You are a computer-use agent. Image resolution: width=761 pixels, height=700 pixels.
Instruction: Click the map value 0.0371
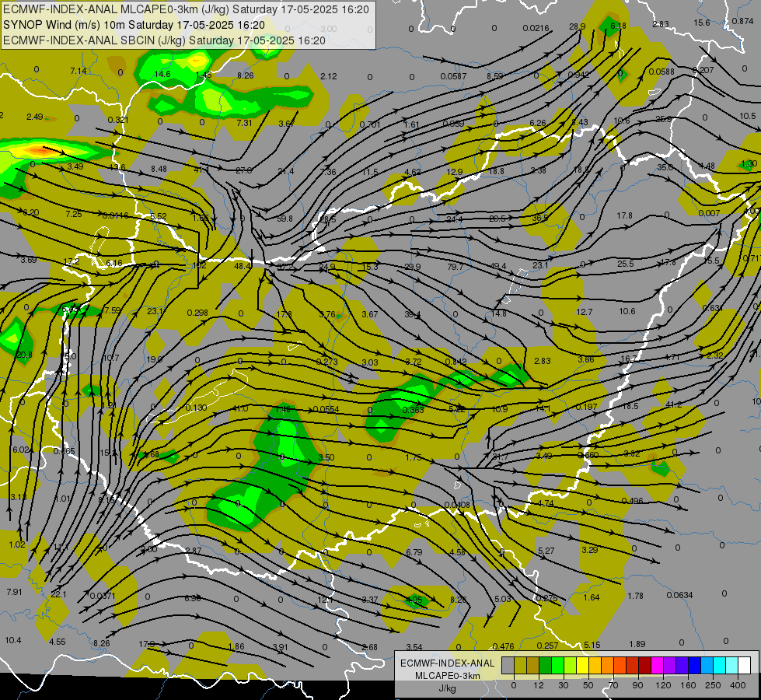coord(103,596)
